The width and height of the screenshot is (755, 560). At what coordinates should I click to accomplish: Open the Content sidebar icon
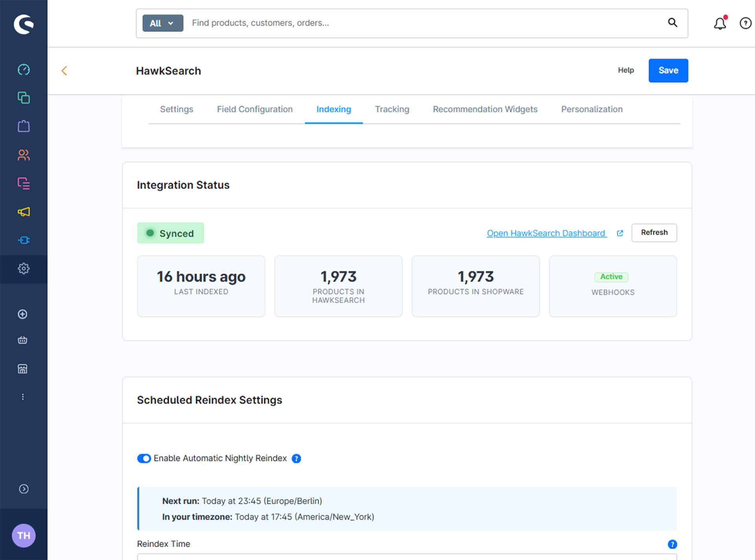24,183
